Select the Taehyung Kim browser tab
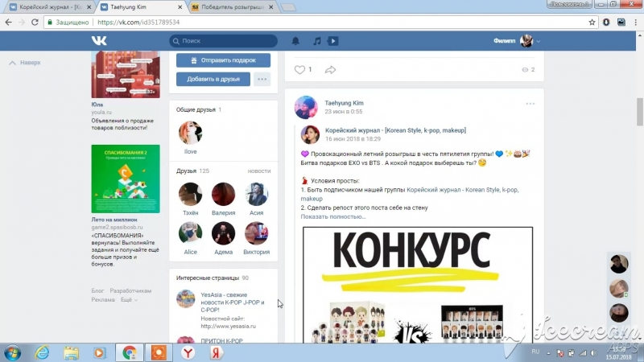This screenshot has width=644, height=362. tap(141, 7)
